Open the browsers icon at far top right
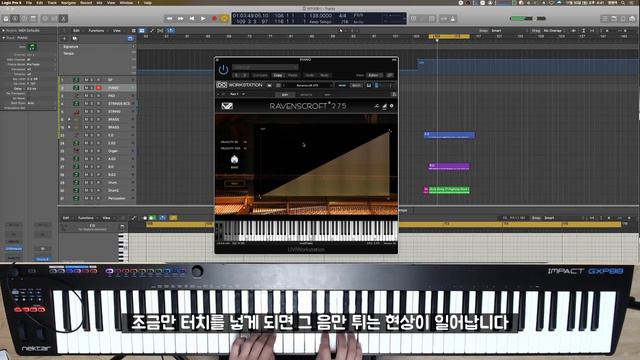 pos(632,18)
